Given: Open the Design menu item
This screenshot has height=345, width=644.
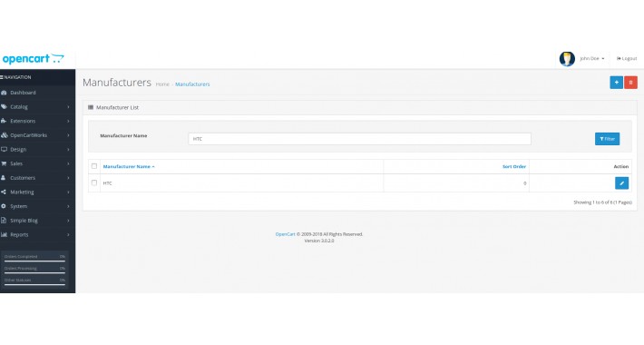Looking at the screenshot, I should click(37, 150).
